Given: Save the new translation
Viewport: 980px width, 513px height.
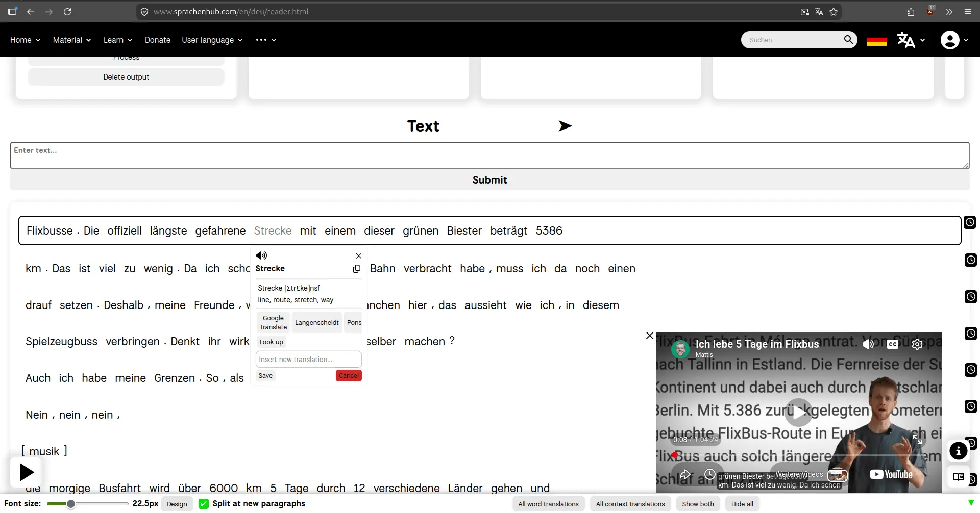Looking at the screenshot, I should pyautogui.click(x=265, y=376).
